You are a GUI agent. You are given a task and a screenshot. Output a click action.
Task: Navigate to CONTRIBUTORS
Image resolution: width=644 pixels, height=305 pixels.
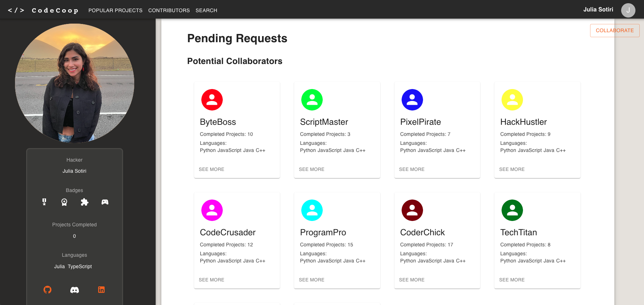coord(169,10)
